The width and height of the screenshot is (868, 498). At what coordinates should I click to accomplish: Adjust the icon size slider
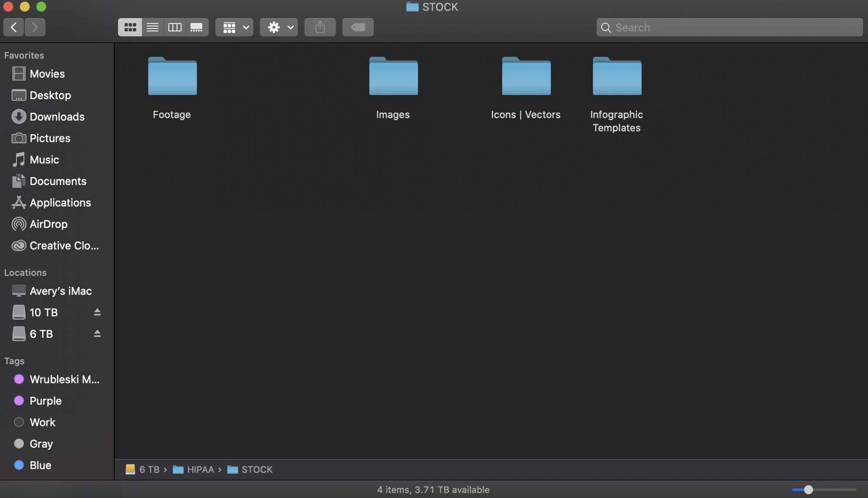coord(808,490)
